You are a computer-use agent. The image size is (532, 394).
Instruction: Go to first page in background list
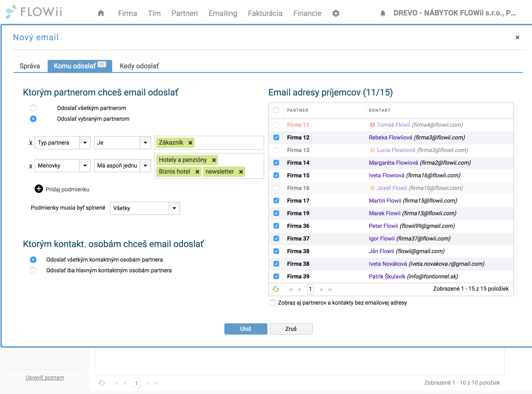click(116, 383)
